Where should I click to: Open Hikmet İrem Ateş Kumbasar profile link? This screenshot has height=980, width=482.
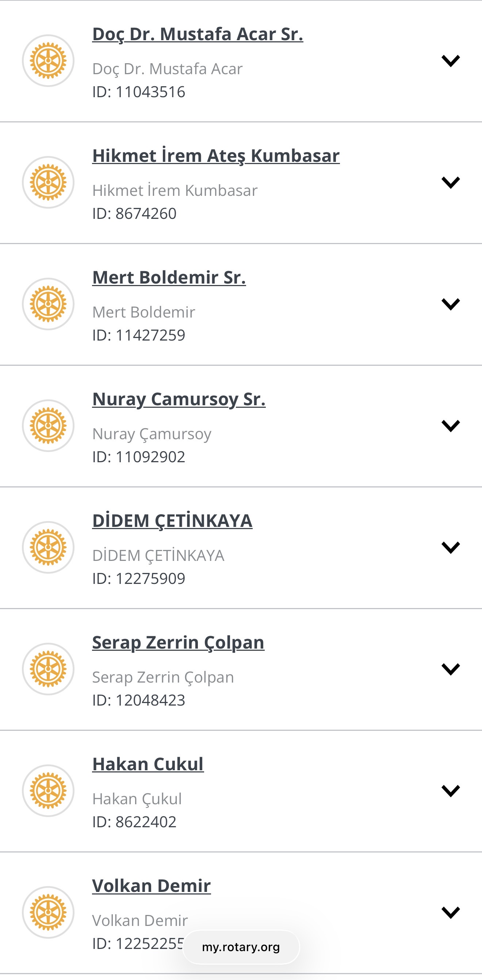216,156
